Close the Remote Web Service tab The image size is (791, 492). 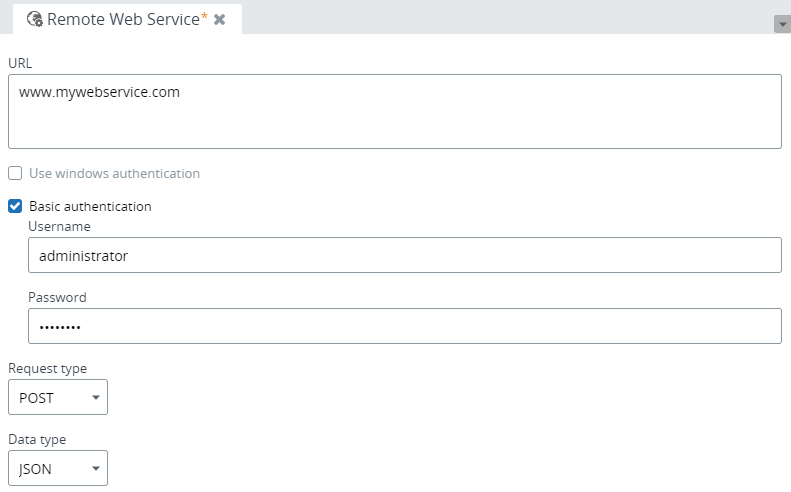[x=220, y=19]
